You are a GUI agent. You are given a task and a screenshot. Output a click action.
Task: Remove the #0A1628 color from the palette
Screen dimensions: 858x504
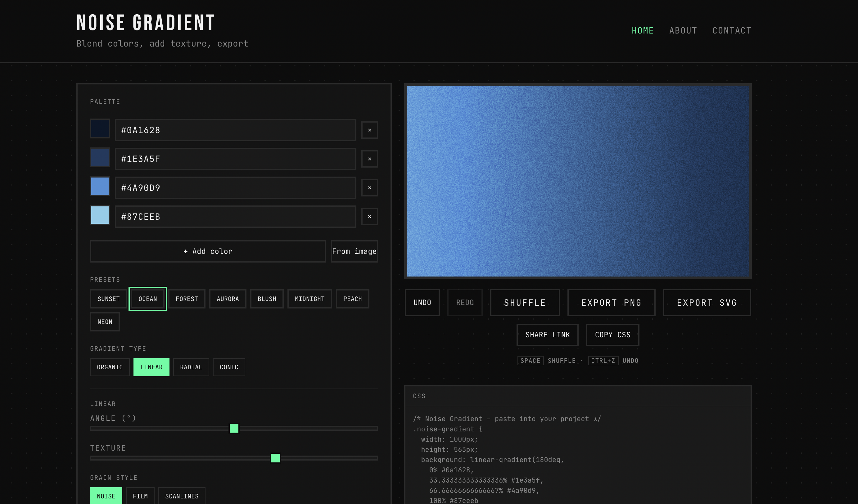point(369,130)
